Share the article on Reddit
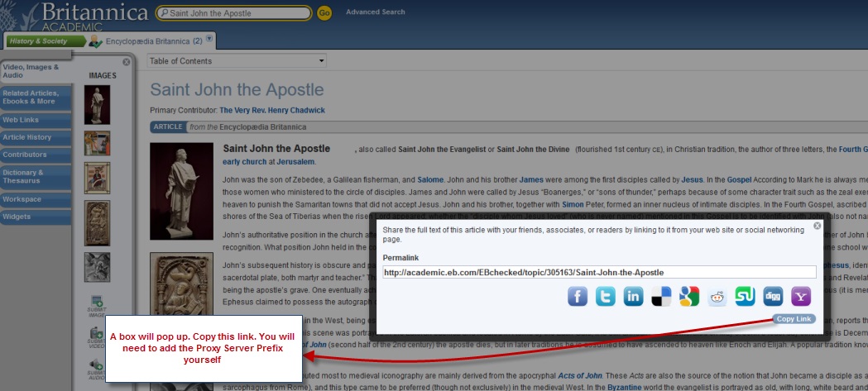This screenshot has height=391, width=868. coord(717,297)
